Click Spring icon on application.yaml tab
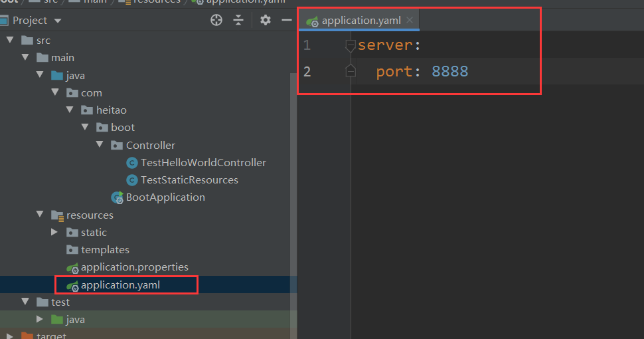 point(313,21)
